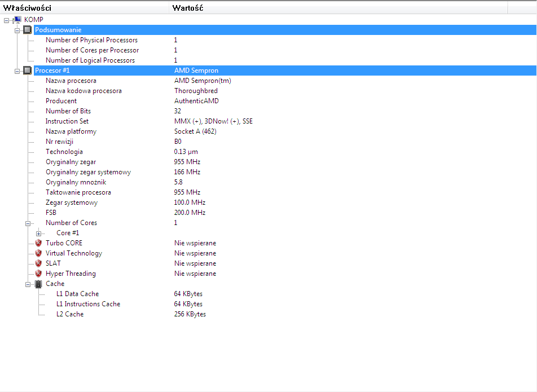Click the Podsumowanie chip icon

(28, 30)
